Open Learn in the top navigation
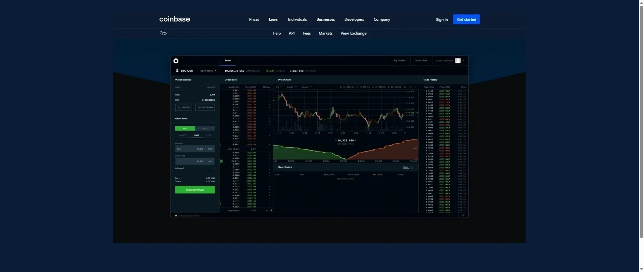Viewport: 644px width, 272px height. click(273, 19)
